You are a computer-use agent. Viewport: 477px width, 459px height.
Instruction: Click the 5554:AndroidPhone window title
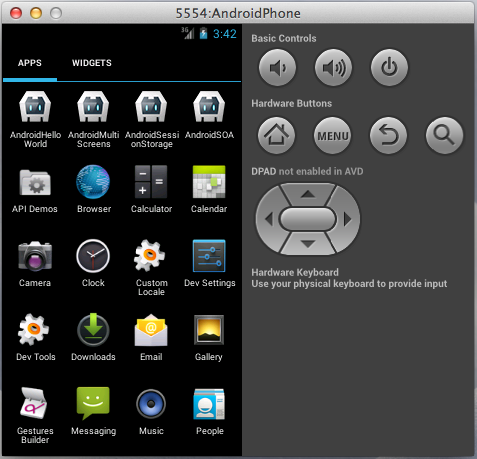(x=238, y=13)
